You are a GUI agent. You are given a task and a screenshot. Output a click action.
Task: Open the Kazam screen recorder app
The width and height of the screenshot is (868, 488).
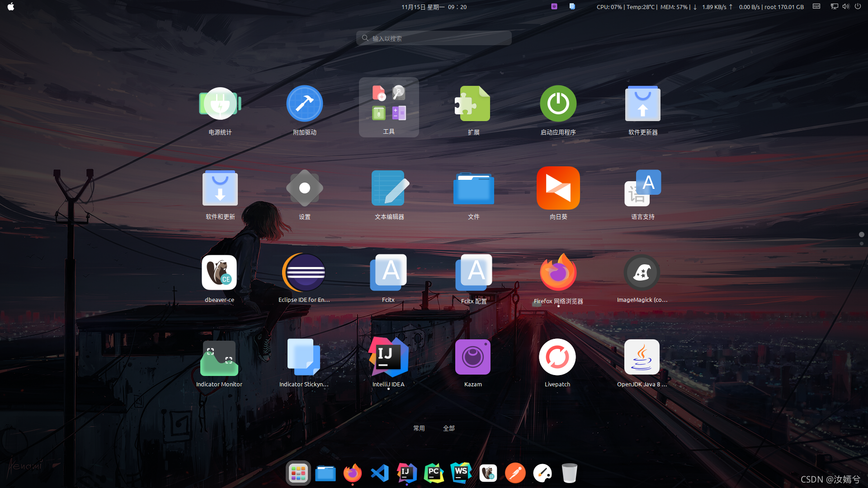pos(473,357)
